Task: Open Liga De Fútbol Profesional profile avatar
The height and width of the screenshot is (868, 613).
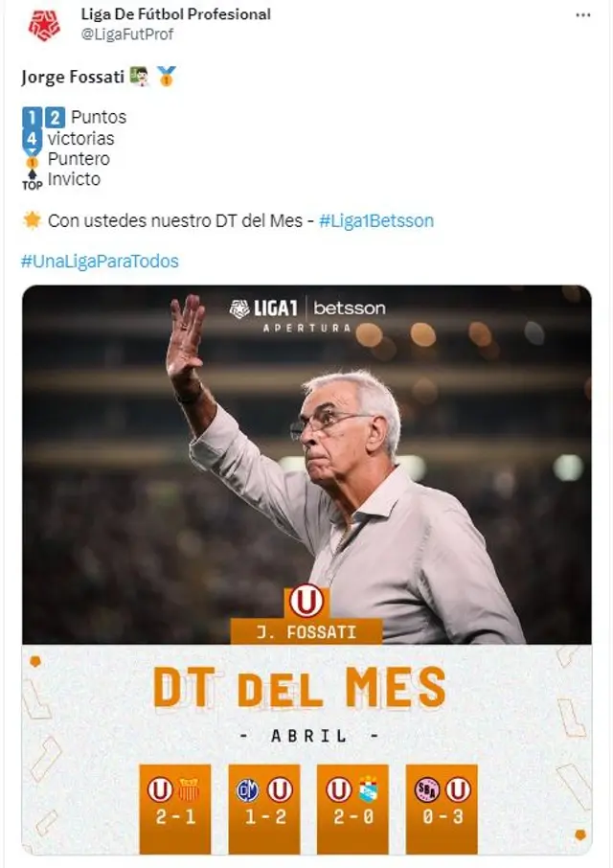Action: click(44, 26)
